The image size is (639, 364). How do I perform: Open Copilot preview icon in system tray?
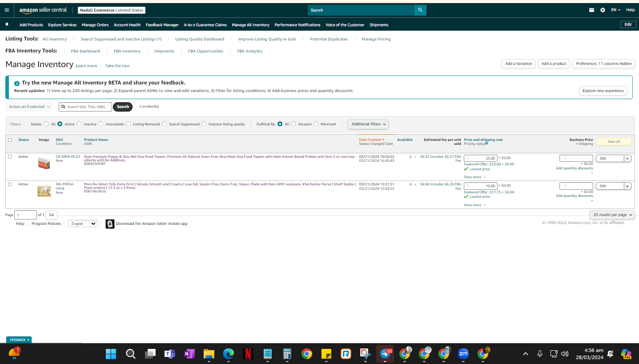(x=627, y=354)
